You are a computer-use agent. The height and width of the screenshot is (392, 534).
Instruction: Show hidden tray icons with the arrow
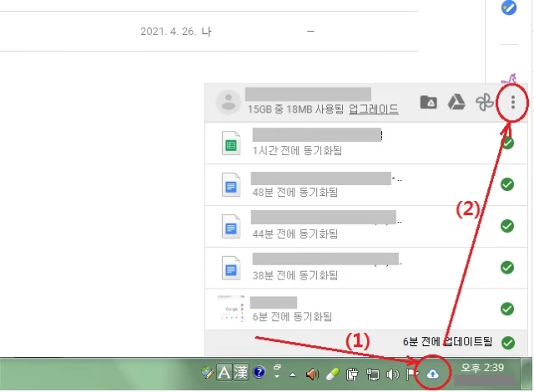click(292, 375)
